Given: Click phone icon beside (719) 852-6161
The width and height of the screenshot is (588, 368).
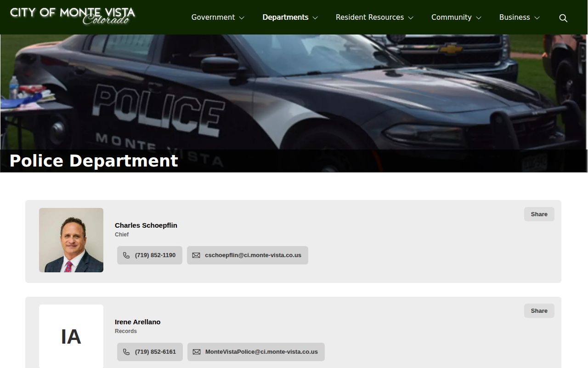Looking at the screenshot, I should pyautogui.click(x=126, y=352).
